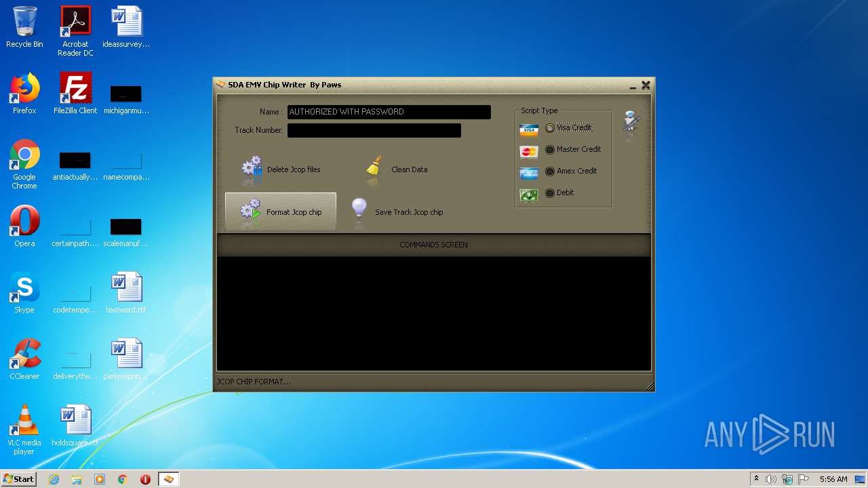
Task: Click the green Debit money icon
Action: pos(529,195)
